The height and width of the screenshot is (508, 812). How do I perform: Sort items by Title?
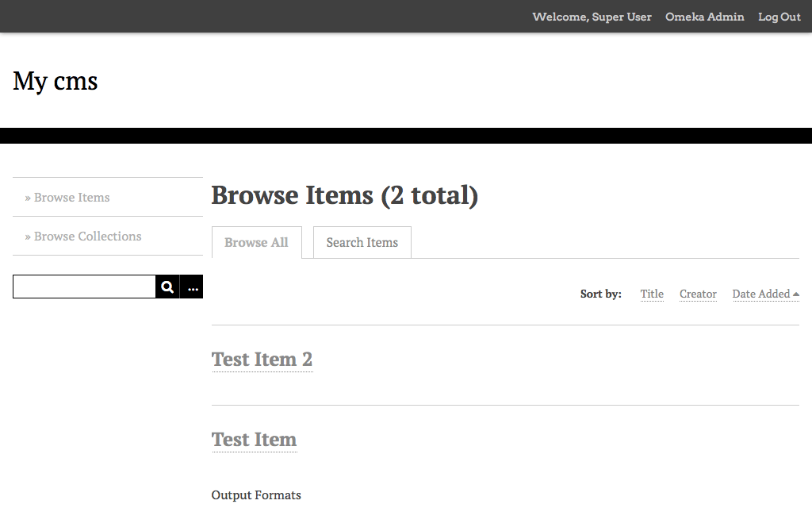(652, 294)
